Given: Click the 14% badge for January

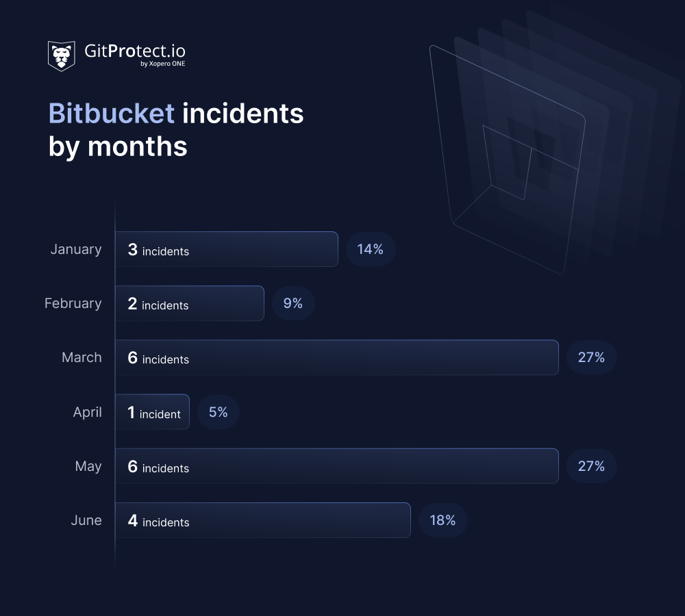Looking at the screenshot, I should coord(370,249).
